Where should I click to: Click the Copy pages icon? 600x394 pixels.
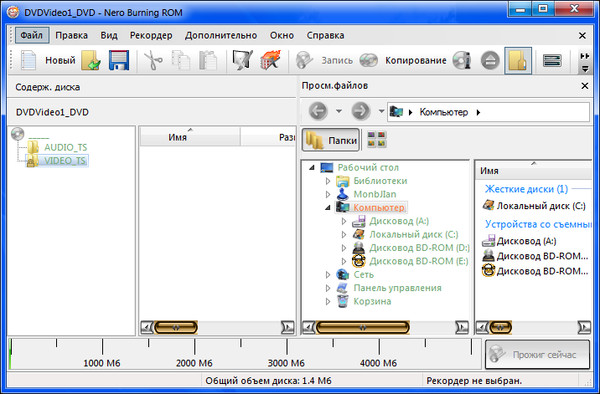click(x=180, y=60)
